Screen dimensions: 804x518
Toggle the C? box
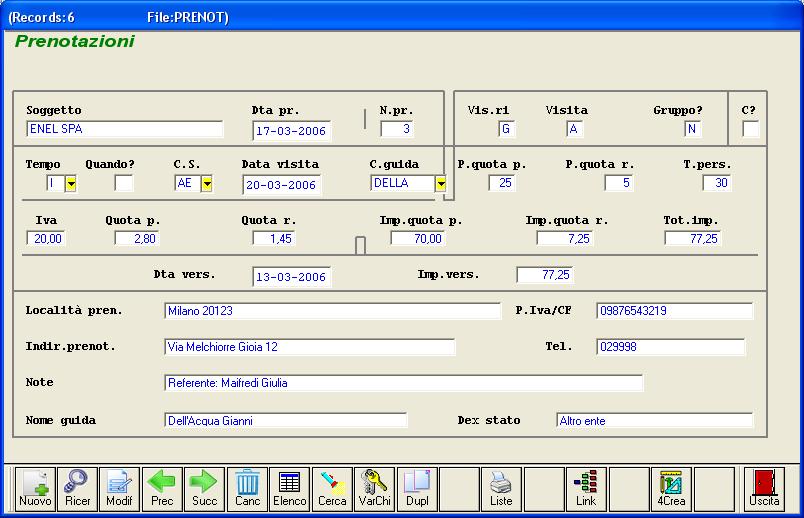pos(750,129)
